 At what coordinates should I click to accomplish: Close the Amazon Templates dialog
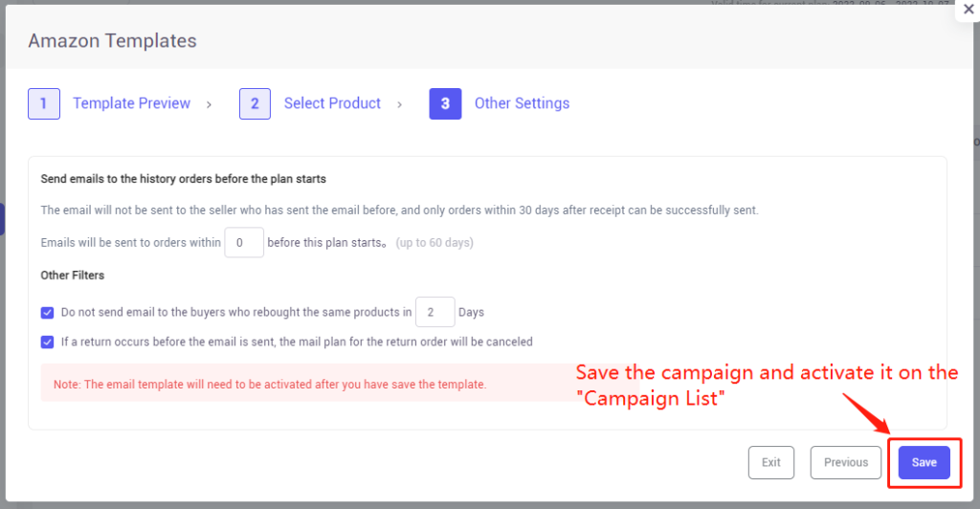[969, 10]
